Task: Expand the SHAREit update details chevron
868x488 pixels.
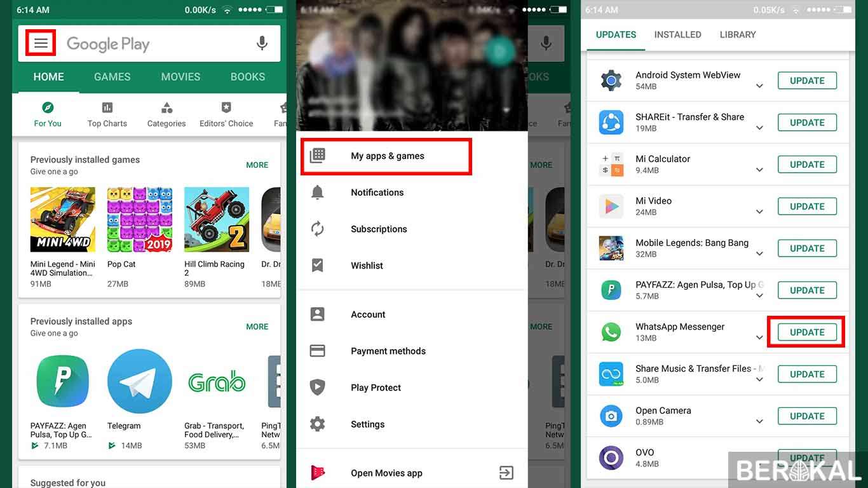Action: tap(759, 128)
